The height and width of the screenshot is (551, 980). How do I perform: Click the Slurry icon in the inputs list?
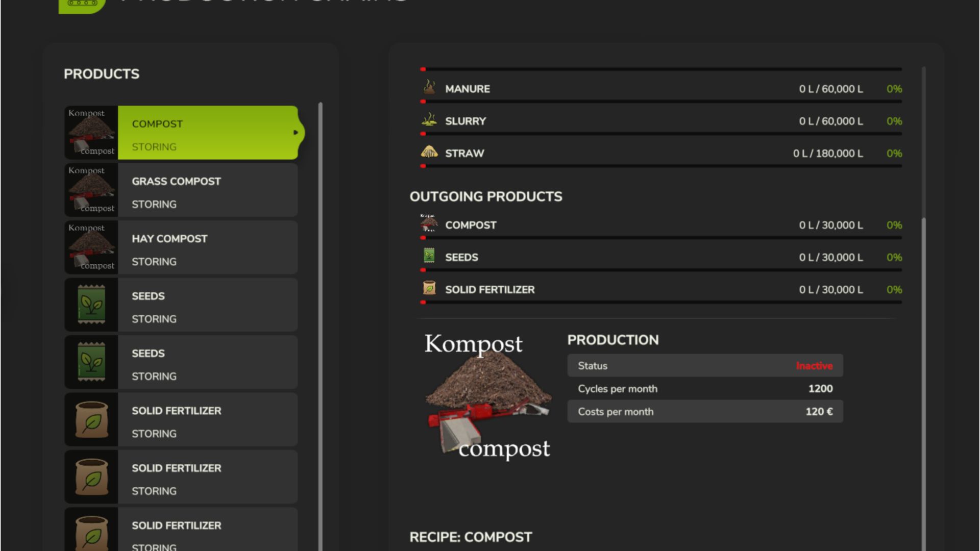(429, 120)
